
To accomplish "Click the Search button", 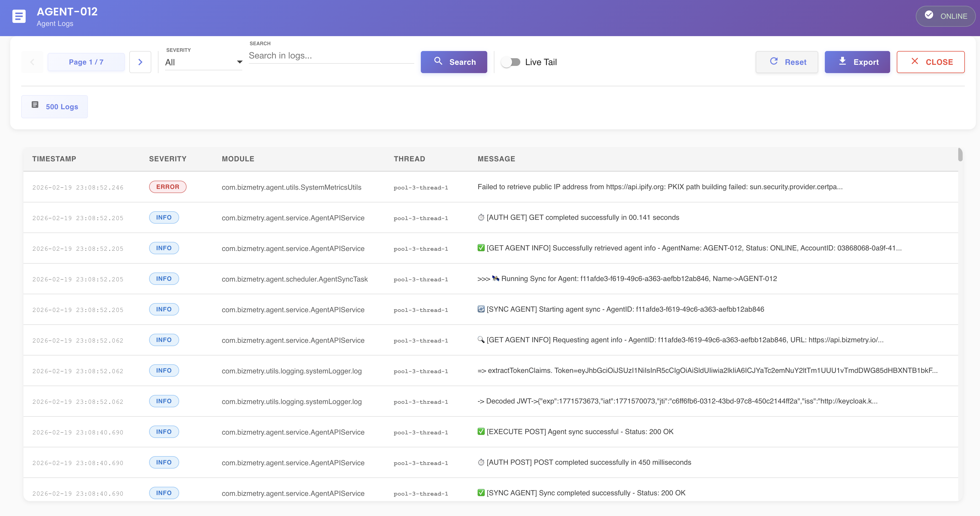I will [x=454, y=62].
